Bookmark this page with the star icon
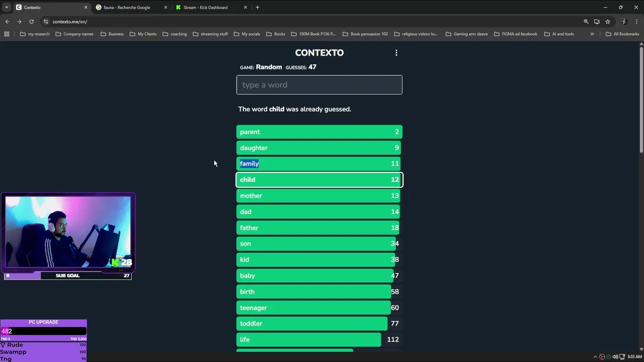 coord(608,22)
